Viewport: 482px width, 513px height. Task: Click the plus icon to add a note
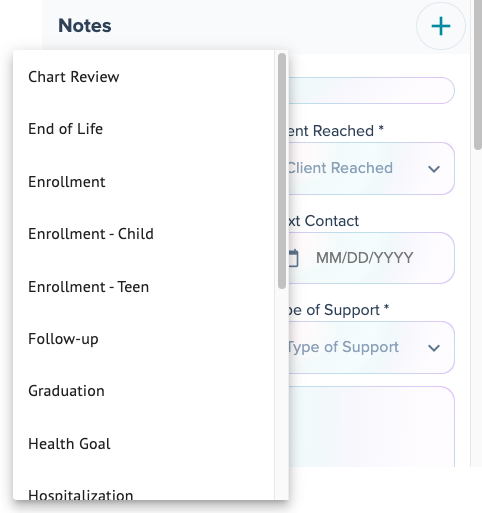(x=440, y=26)
